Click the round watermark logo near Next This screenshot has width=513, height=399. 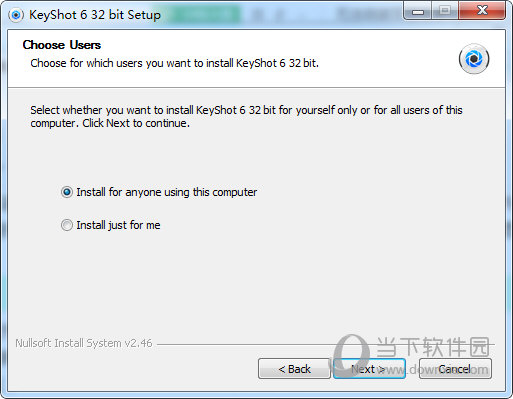pos(352,355)
